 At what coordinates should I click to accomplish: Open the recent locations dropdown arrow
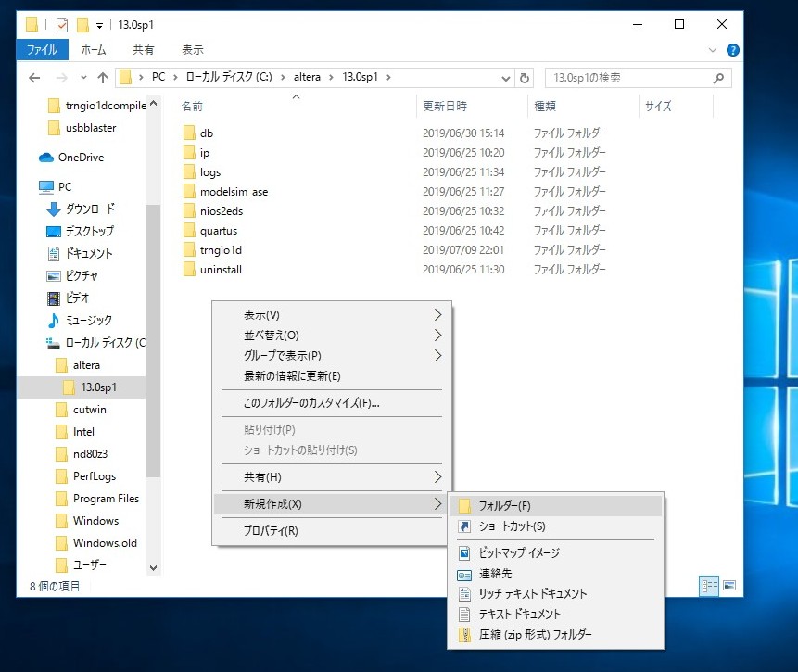pos(83,78)
